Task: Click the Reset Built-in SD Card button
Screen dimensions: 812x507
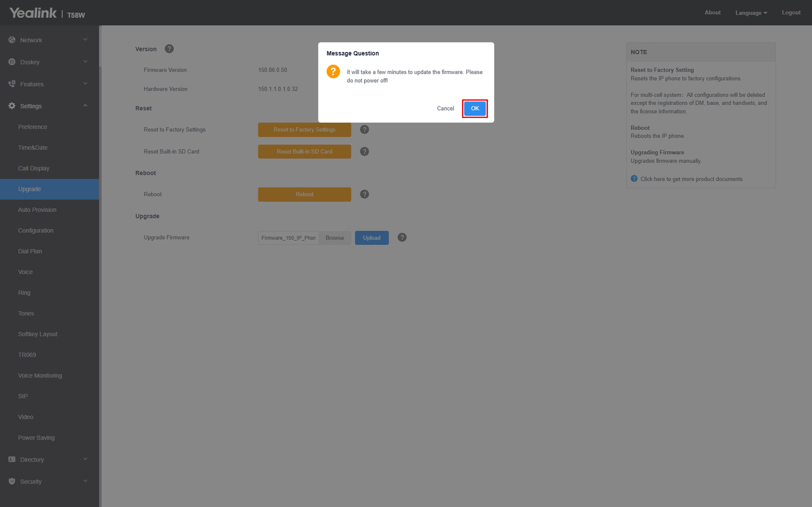Action: point(304,151)
